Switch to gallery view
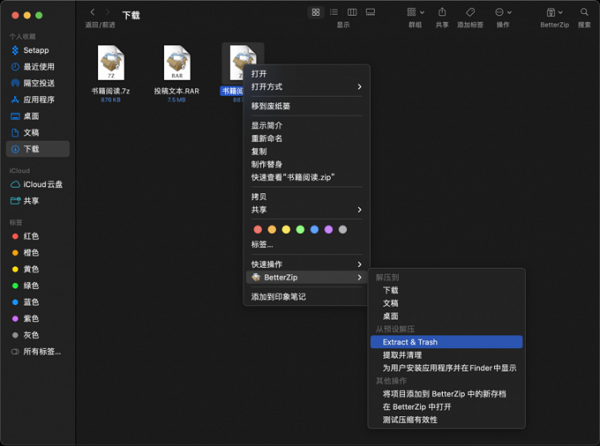Screen dimensions: 600x446 click(370, 12)
